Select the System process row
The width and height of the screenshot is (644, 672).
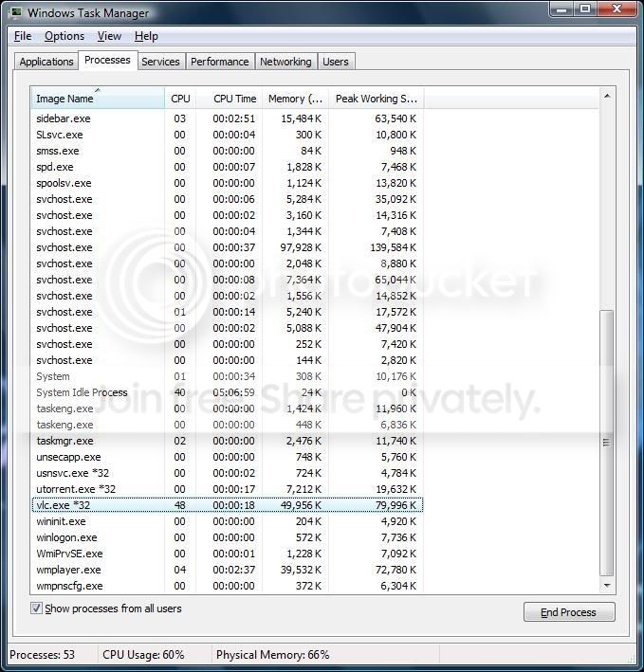tap(228, 376)
